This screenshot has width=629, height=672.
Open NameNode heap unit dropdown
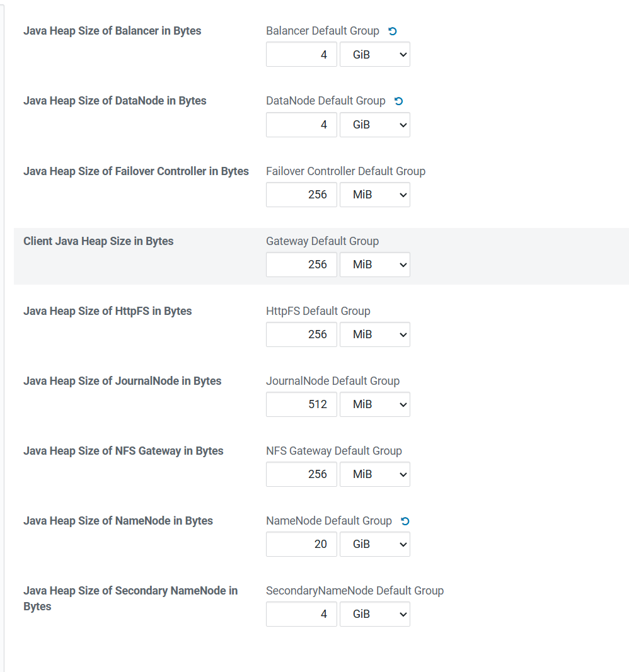click(x=375, y=544)
